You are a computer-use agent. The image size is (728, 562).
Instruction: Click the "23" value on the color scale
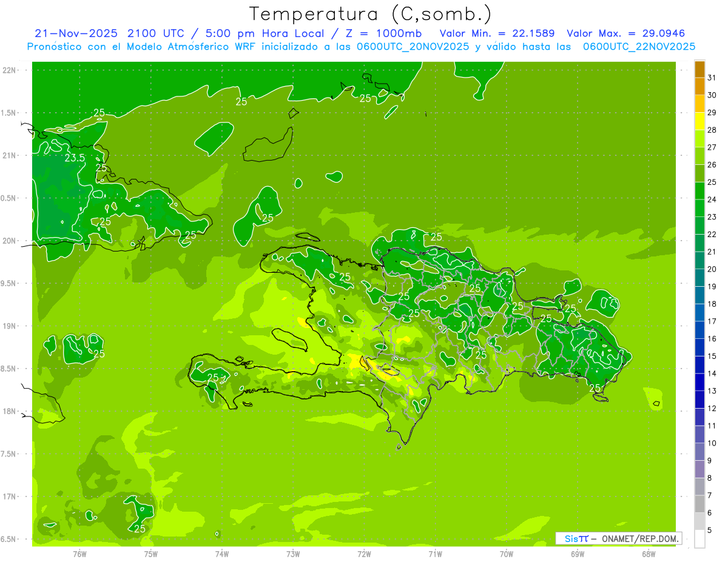pyautogui.click(x=712, y=217)
